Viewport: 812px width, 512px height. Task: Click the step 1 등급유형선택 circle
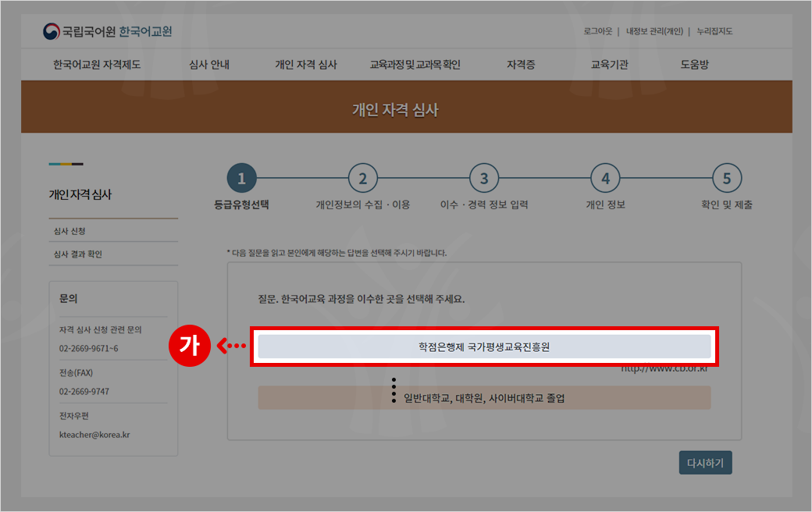point(241,179)
